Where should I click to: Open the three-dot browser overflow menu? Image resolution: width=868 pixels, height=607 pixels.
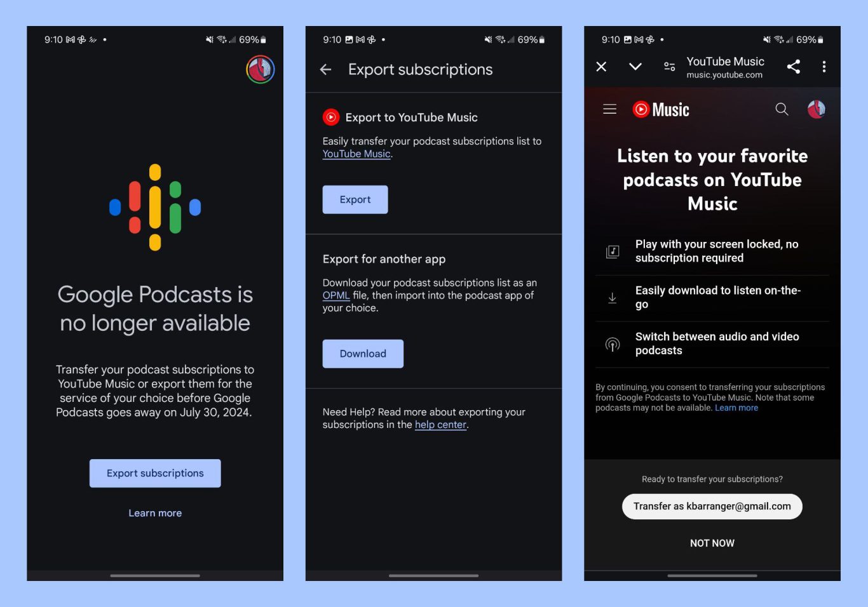click(824, 67)
